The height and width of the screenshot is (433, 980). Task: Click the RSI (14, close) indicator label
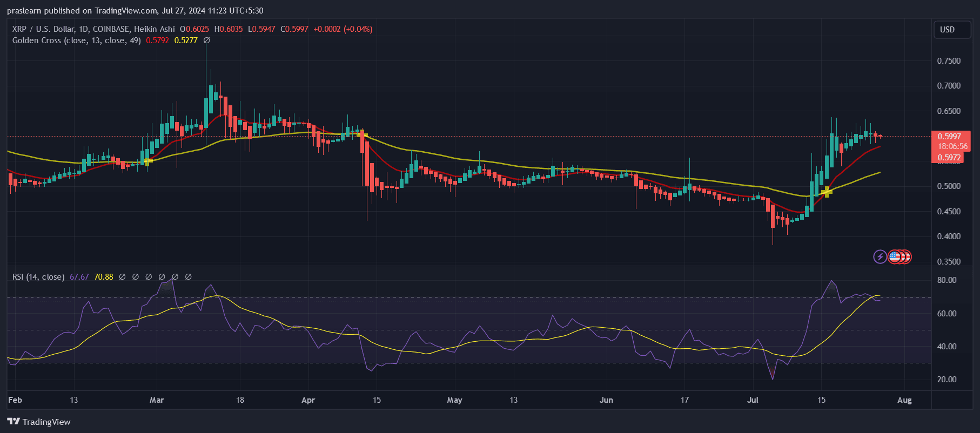[x=38, y=277]
